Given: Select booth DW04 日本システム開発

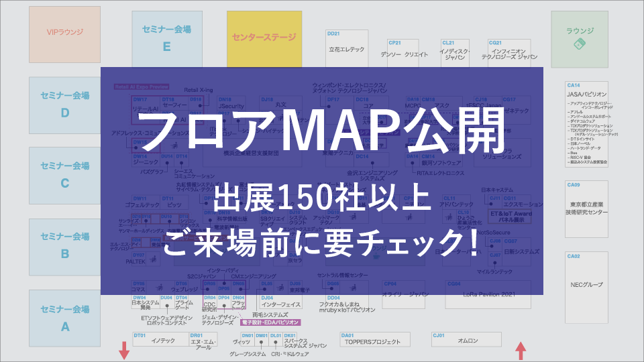Looking at the screenshot, I should pos(146,302).
